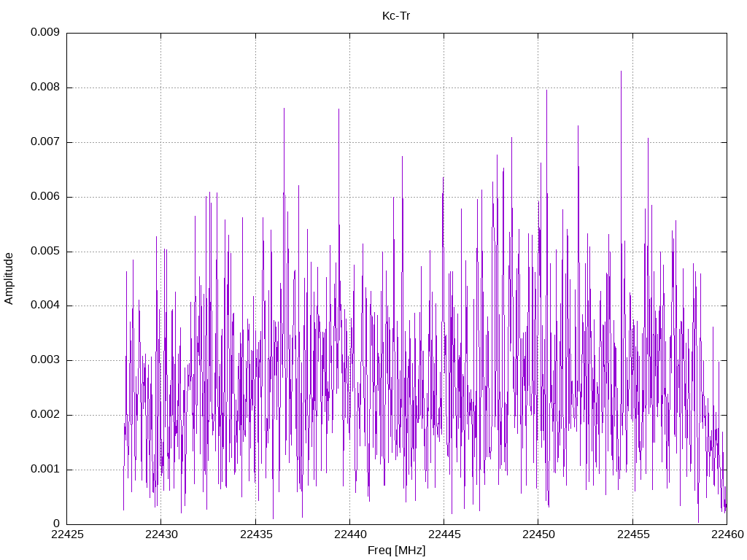Click x-axis tick label 22430
This screenshot has width=747, height=560.
coord(161,534)
